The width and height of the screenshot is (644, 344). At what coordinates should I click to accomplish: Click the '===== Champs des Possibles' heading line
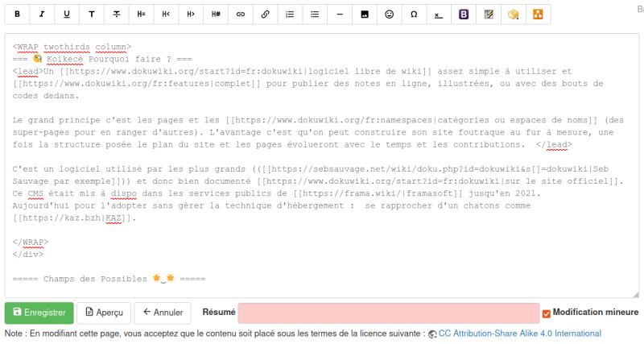(x=109, y=279)
